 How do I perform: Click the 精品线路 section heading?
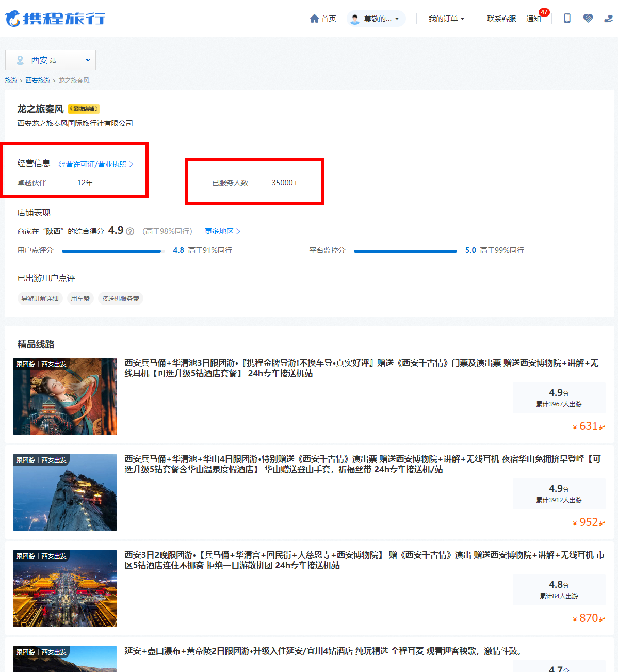(36, 344)
